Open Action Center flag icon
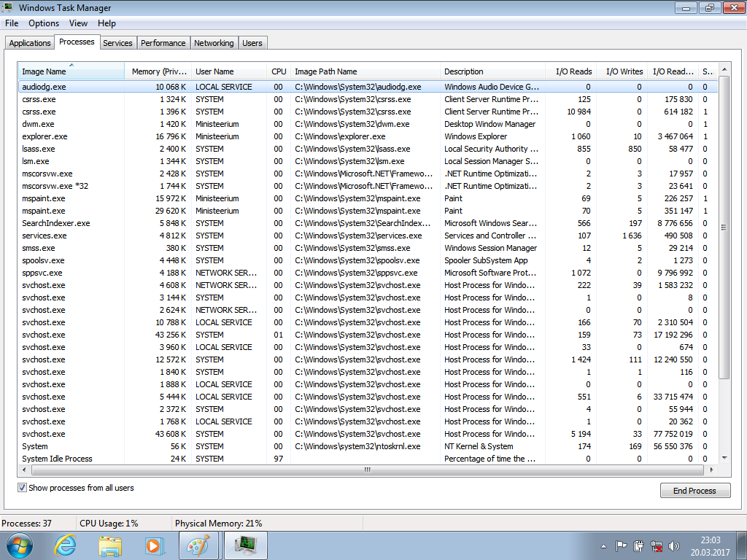 point(621,546)
